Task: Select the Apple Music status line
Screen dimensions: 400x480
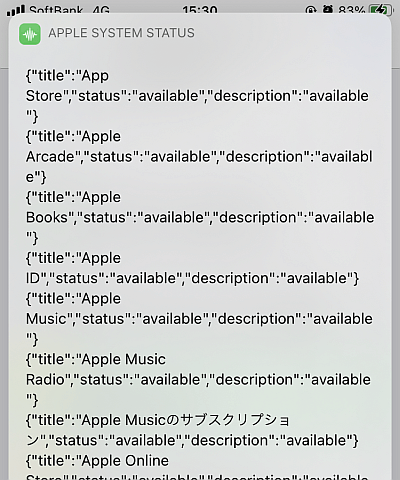Action: point(199,319)
